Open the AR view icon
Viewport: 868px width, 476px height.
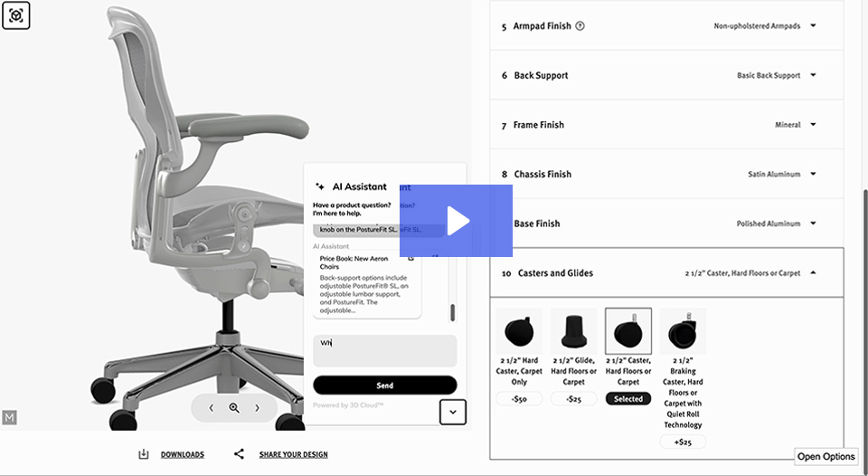tap(16, 15)
